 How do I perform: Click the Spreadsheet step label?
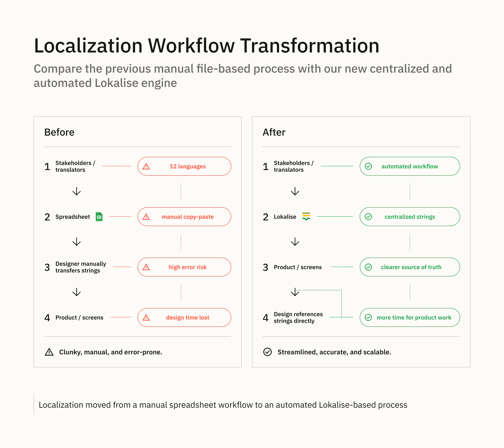73,217
